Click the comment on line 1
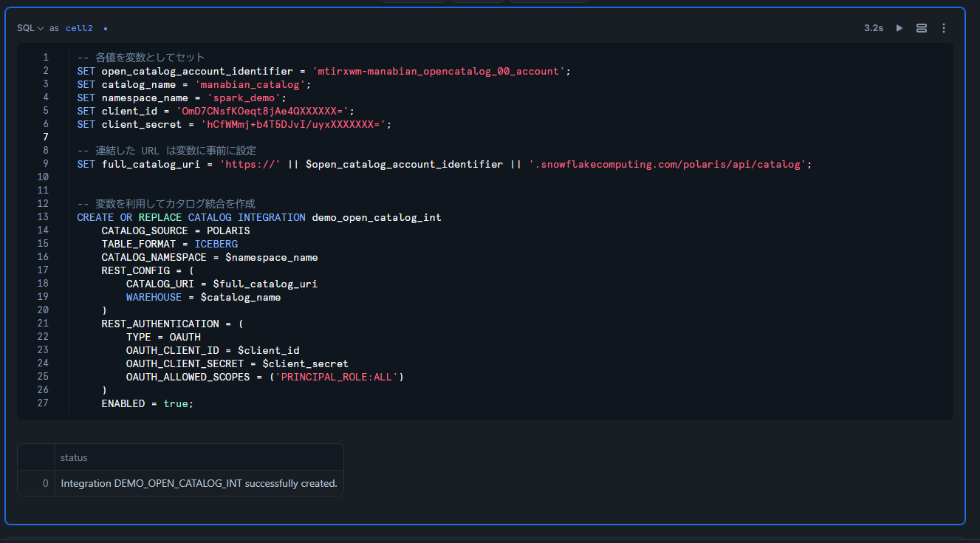 pos(141,58)
